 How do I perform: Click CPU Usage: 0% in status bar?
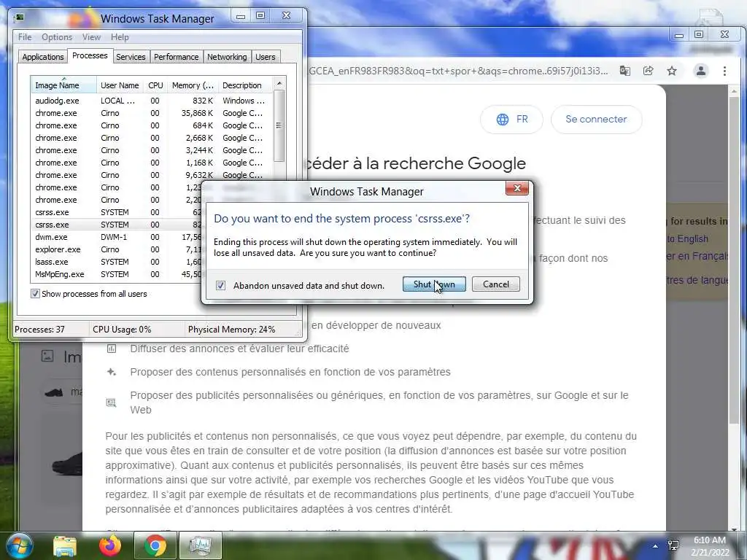click(122, 329)
